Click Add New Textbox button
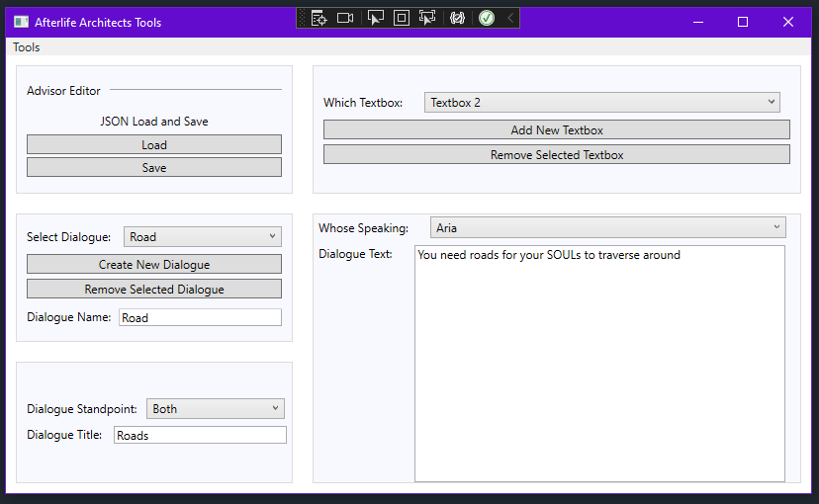 tap(556, 130)
